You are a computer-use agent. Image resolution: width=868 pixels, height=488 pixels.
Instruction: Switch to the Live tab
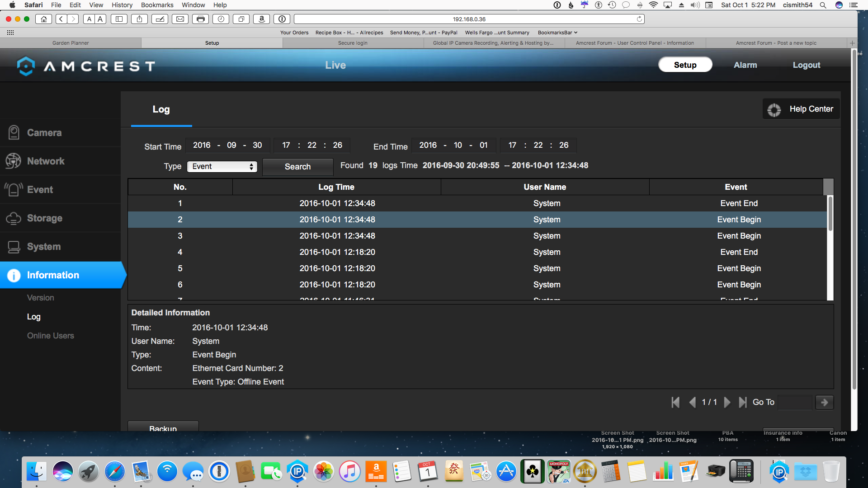[x=335, y=65]
